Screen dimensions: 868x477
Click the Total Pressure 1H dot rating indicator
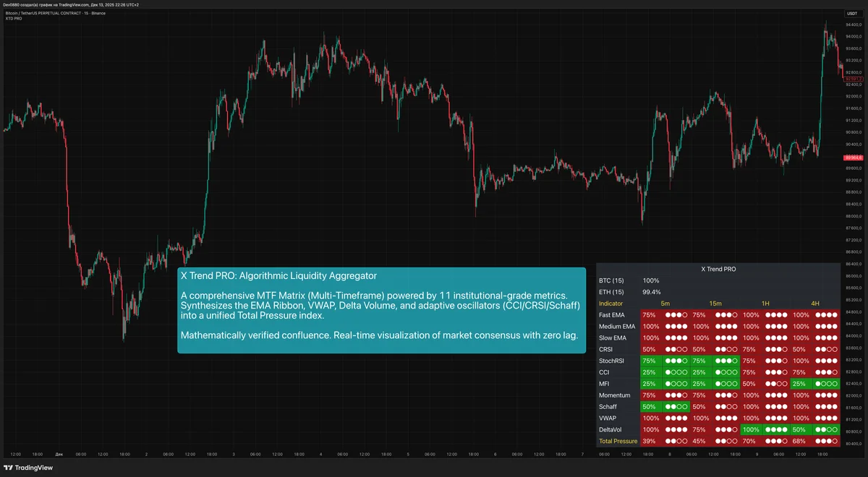[777, 441]
